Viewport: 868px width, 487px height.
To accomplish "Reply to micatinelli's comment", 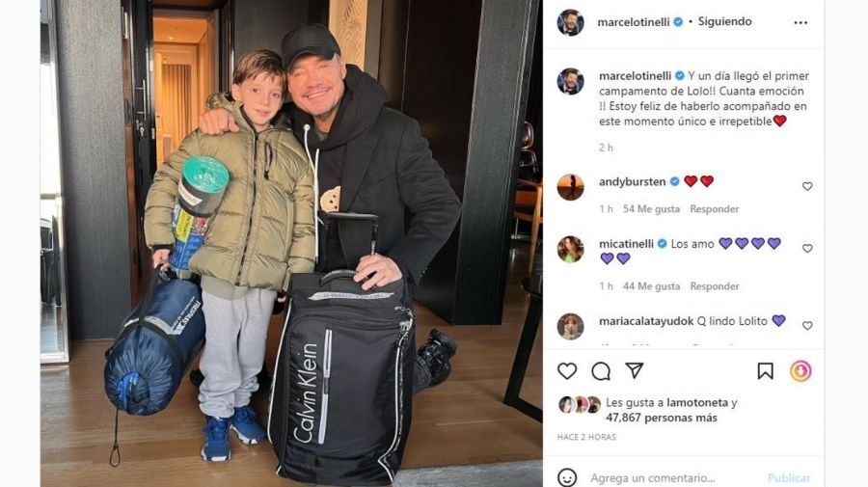I will [714, 286].
